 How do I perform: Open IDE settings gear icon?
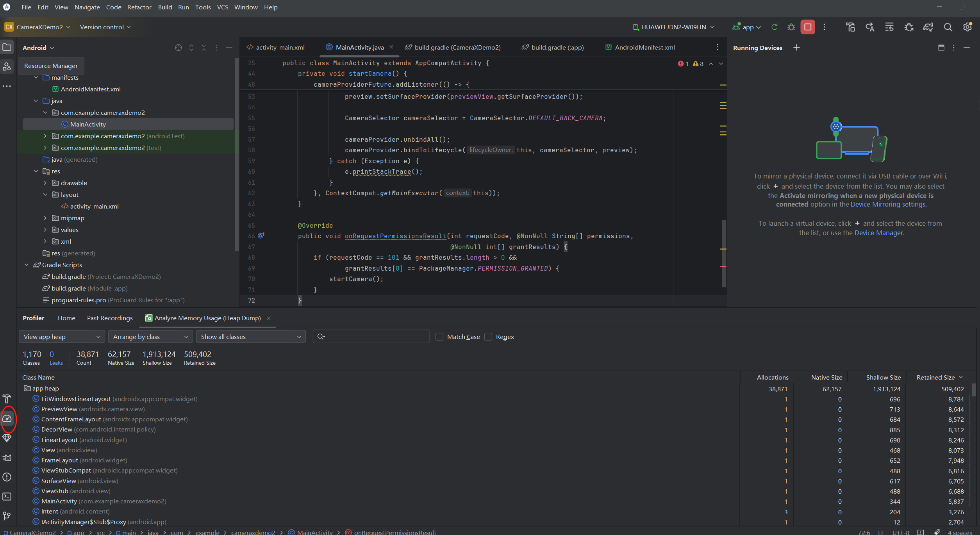click(967, 27)
